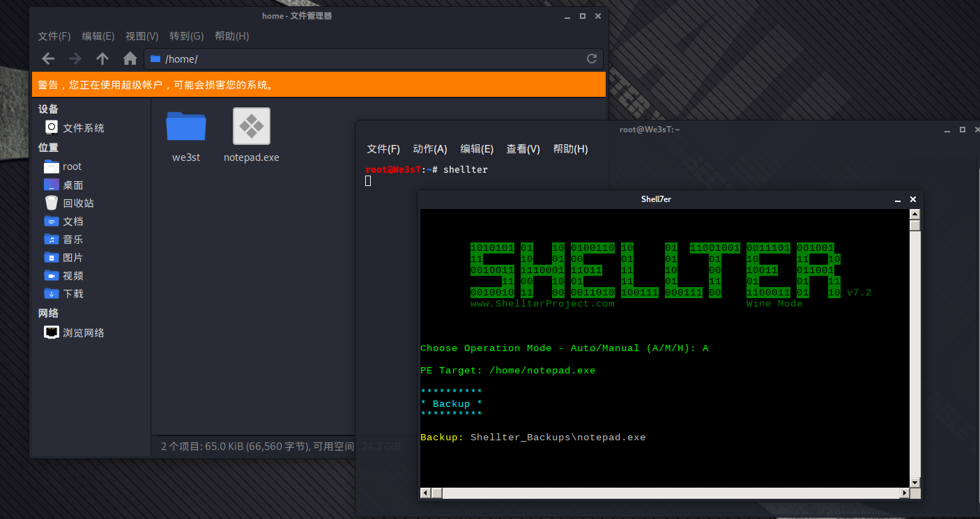
Task: Close the file manager window
Action: (599, 16)
